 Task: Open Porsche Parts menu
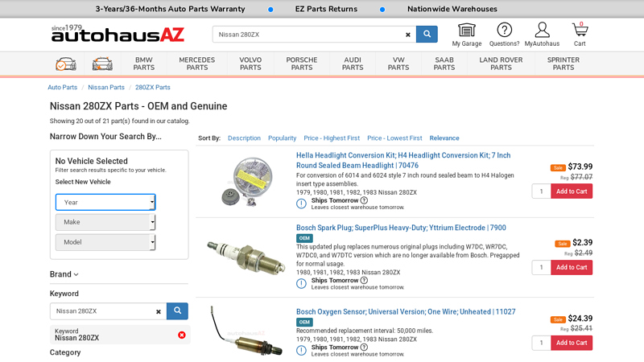click(x=301, y=64)
